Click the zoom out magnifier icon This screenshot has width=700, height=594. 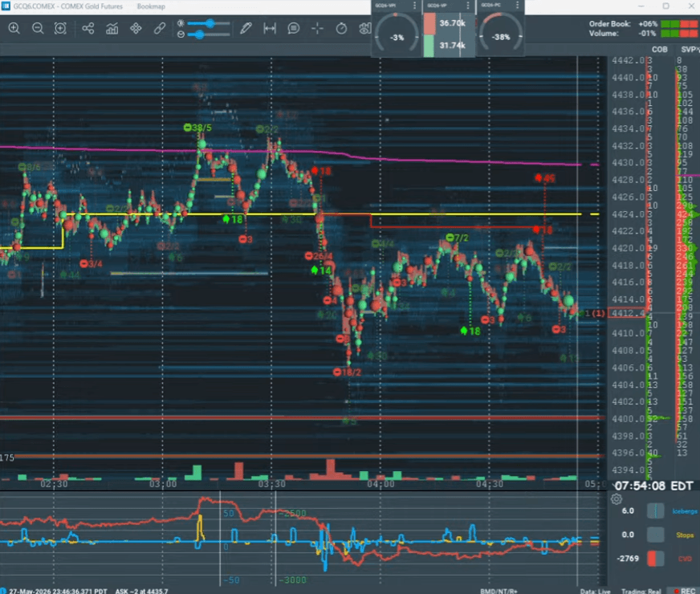[x=38, y=29]
